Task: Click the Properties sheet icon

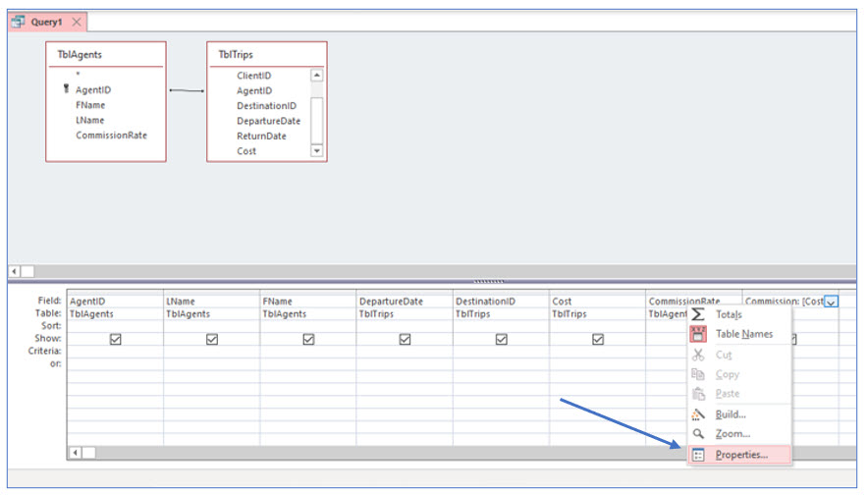Action: pyautogui.click(x=698, y=455)
